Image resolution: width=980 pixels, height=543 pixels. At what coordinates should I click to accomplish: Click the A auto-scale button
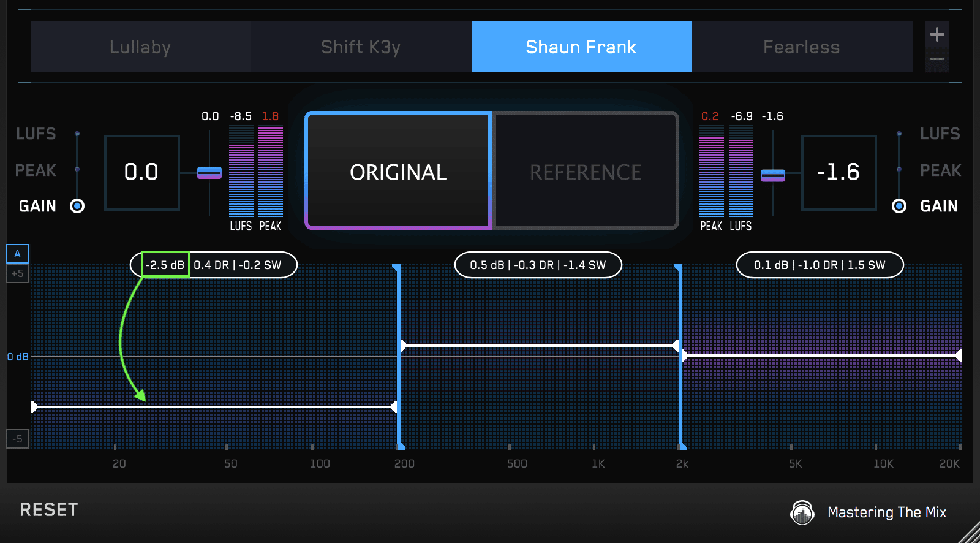[18, 254]
